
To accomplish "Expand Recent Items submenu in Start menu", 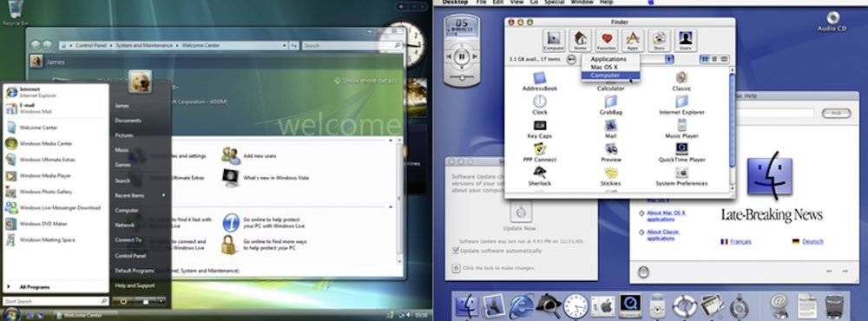I will point(140,195).
